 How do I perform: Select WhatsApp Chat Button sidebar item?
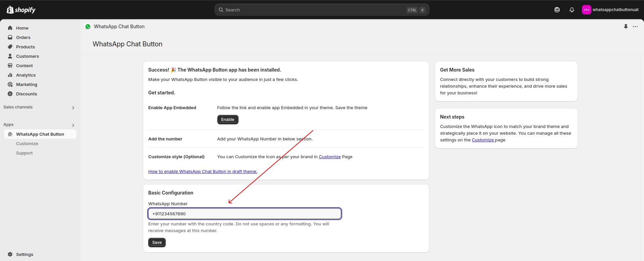point(40,134)
